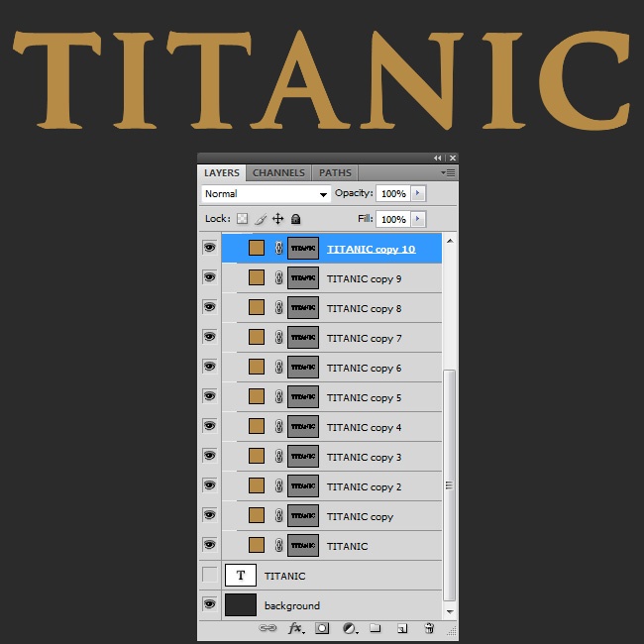This screenshot has width=644, height=644.
Task: Click mask link icon on TITANIC copy 2
Action: pos(278,485)
